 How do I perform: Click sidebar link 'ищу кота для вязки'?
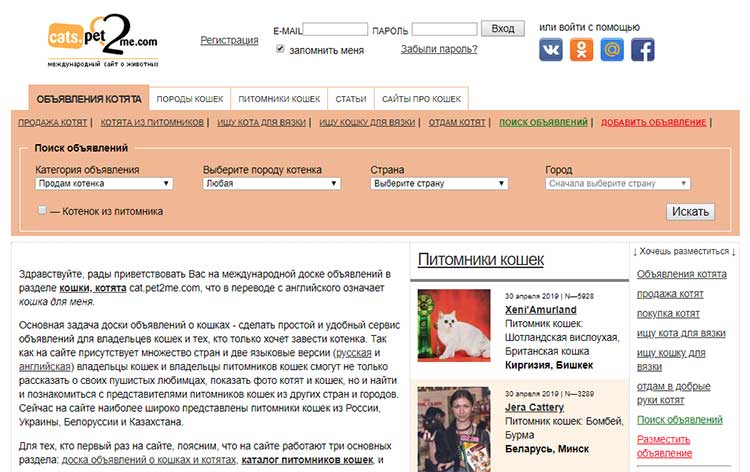point(681,333)
